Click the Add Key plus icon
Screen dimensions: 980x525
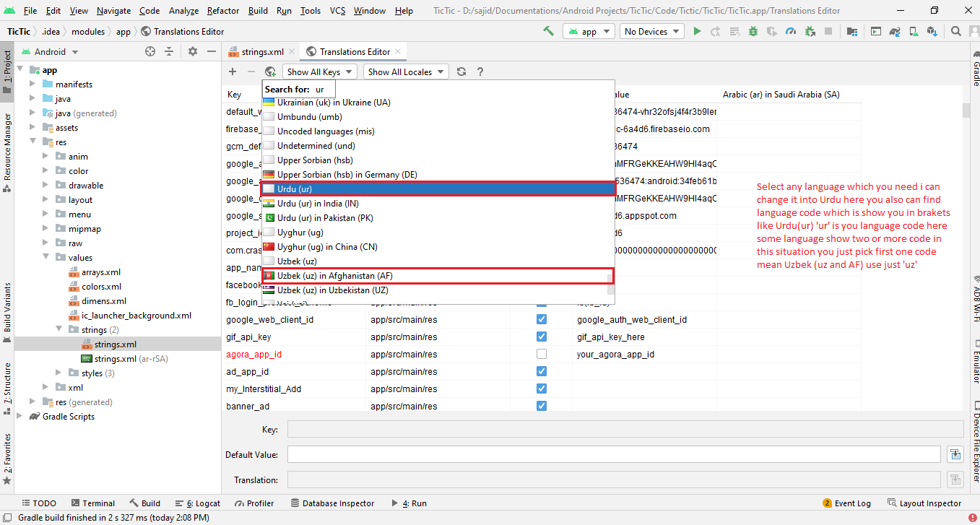coord(233,71)
